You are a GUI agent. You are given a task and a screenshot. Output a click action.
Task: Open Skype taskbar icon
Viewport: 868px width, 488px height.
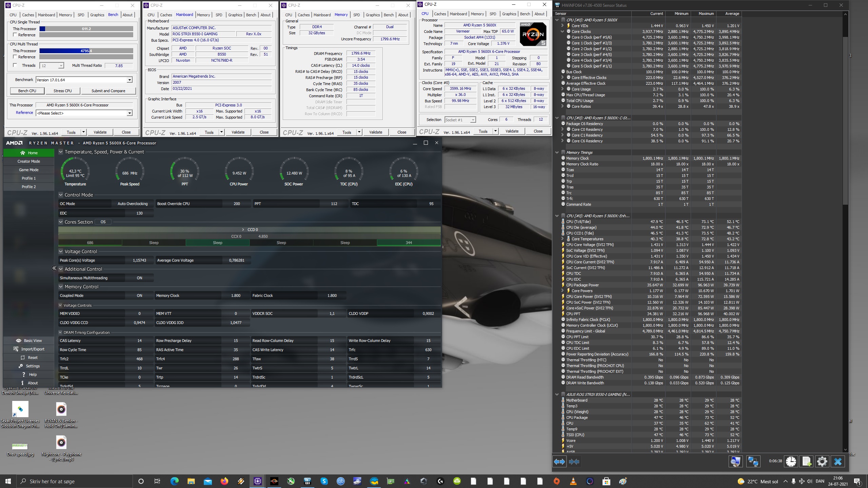(324, 481)
